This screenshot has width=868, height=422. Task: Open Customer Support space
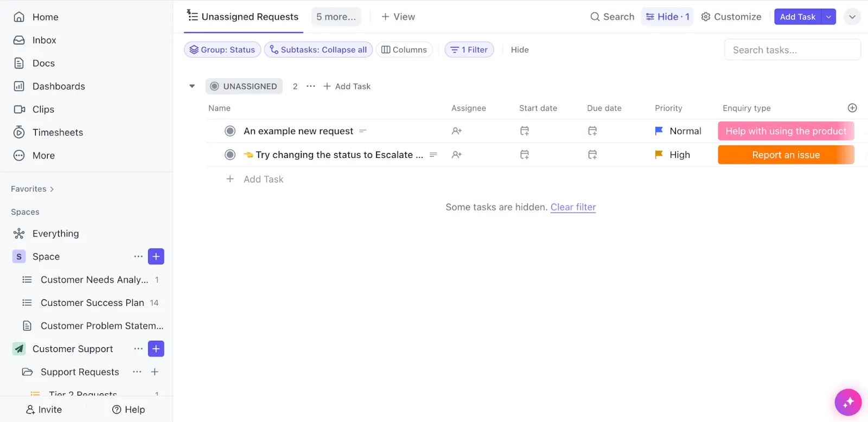tap(73, 349)
